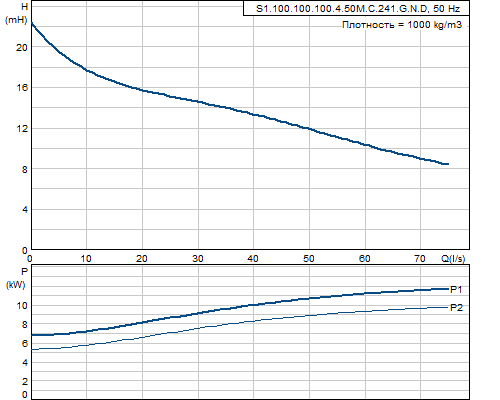Click the 10 tick on the Q axis
Screen dimensions: 500x400
[x=86, y=259]
